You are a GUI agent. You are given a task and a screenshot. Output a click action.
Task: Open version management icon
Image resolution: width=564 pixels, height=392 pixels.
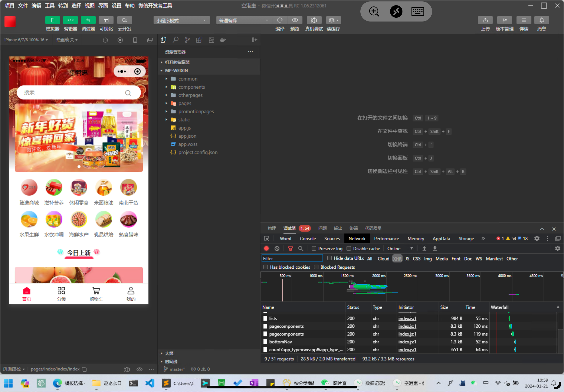(x=504, y=20)
